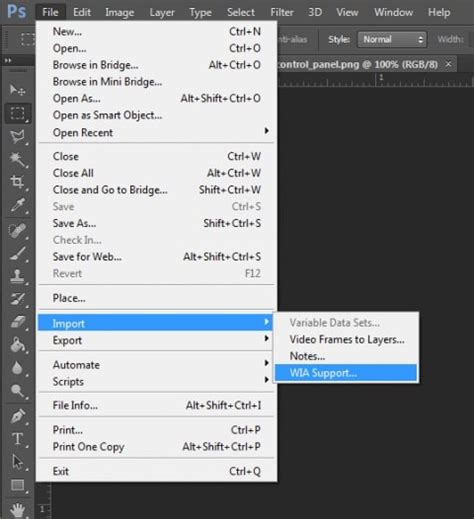Image resolution: width=474 pixels, height=519 pixels.
Task: Expand the Scripts submenu
Action: pos(156,381)
